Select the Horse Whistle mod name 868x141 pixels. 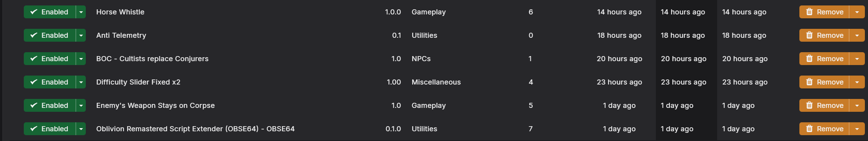(120, 12)
